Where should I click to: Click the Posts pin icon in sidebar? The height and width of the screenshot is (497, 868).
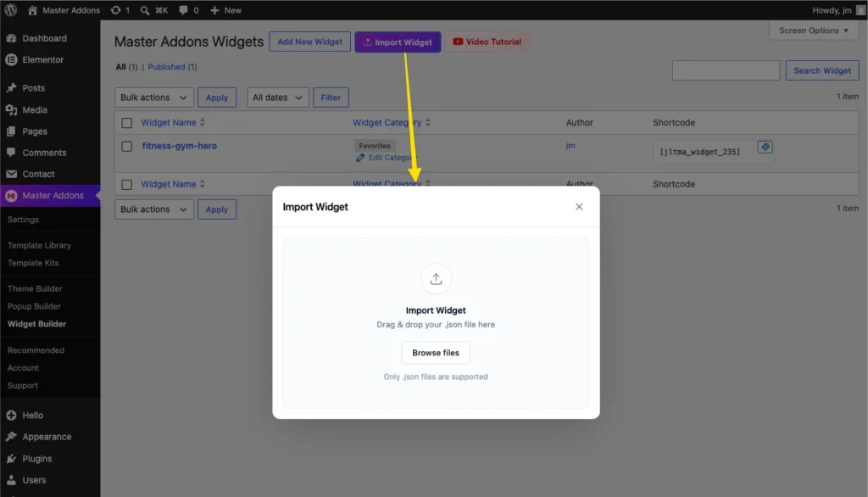[x=11, y=88]
